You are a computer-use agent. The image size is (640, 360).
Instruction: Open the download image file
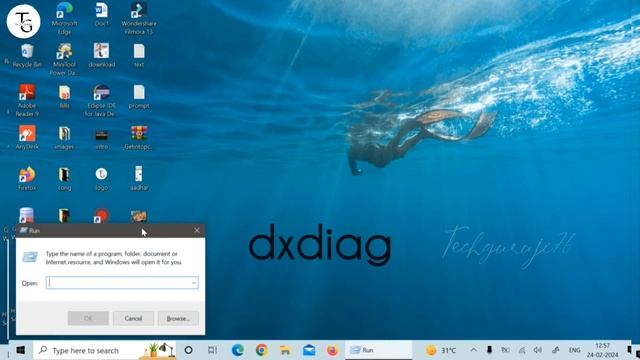[101, 56]
